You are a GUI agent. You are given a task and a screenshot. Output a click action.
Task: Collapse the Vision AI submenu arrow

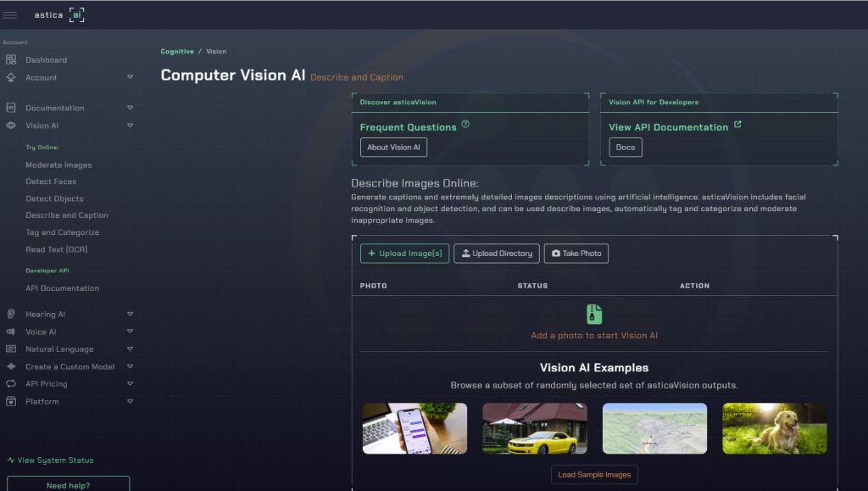[x=130, y=126]
